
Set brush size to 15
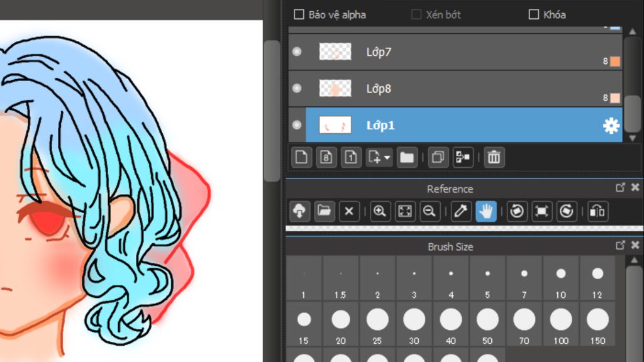click(304, 324)
